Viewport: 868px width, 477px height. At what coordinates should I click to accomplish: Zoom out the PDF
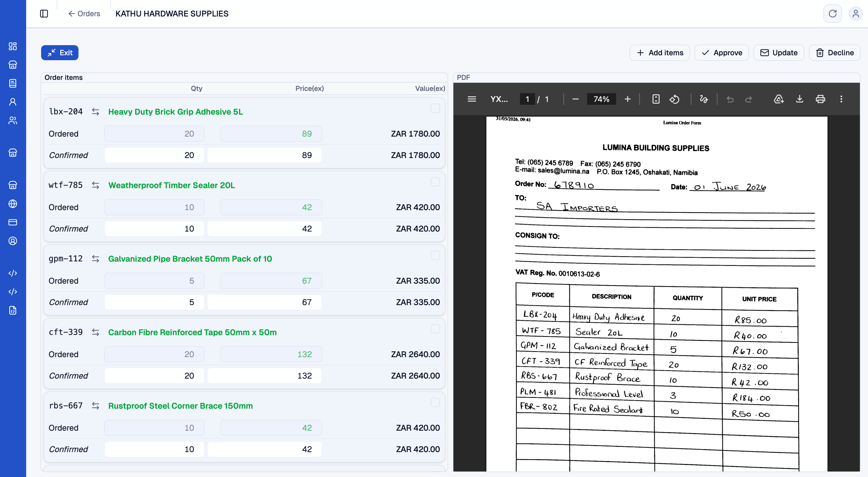tap(575, 99)
